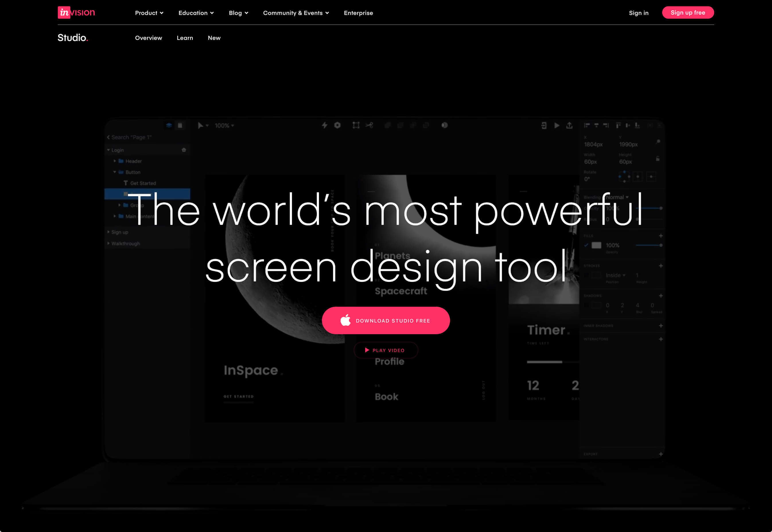Click the Sign up free button

click(x=688, y=13)
